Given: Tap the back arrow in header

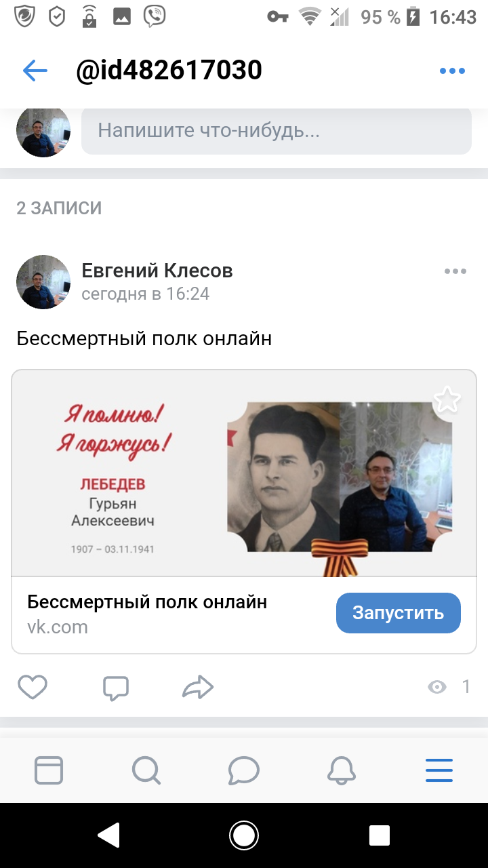Looking at the screenshot, I should click(35, 71).
